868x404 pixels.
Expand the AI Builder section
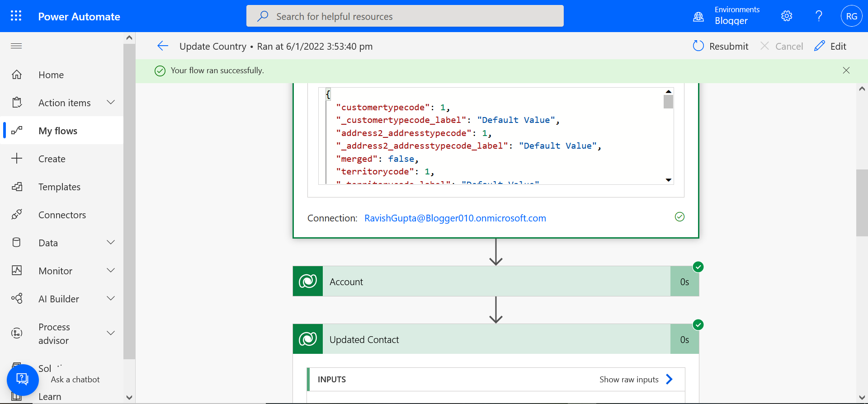[111, 299]
